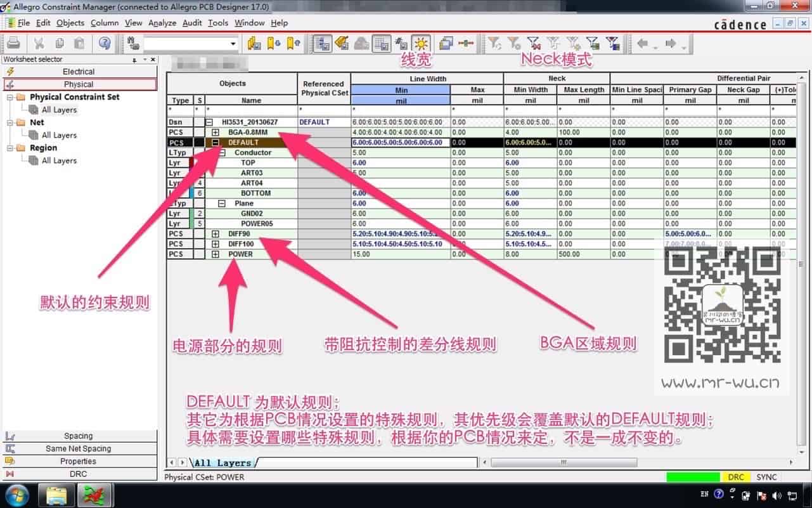Click the first yellow worksheet icon after search box
This screenshot has width=812, height=508.
coord(254,43)
